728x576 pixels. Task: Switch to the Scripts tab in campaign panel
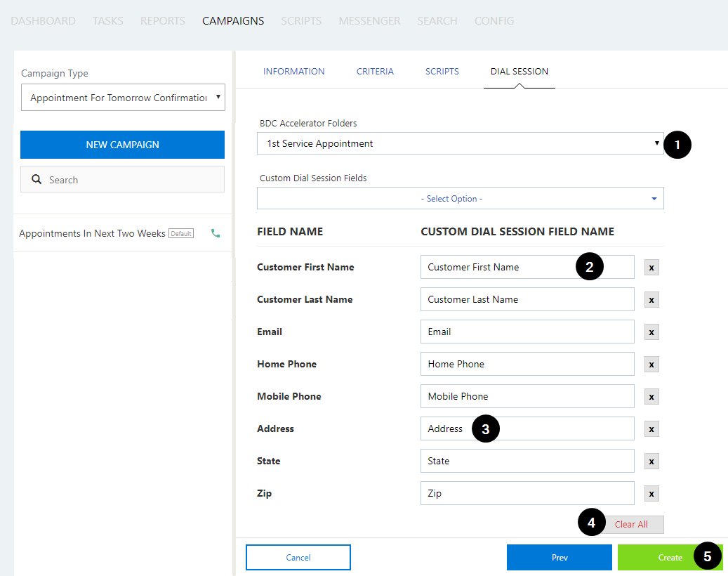442,71
